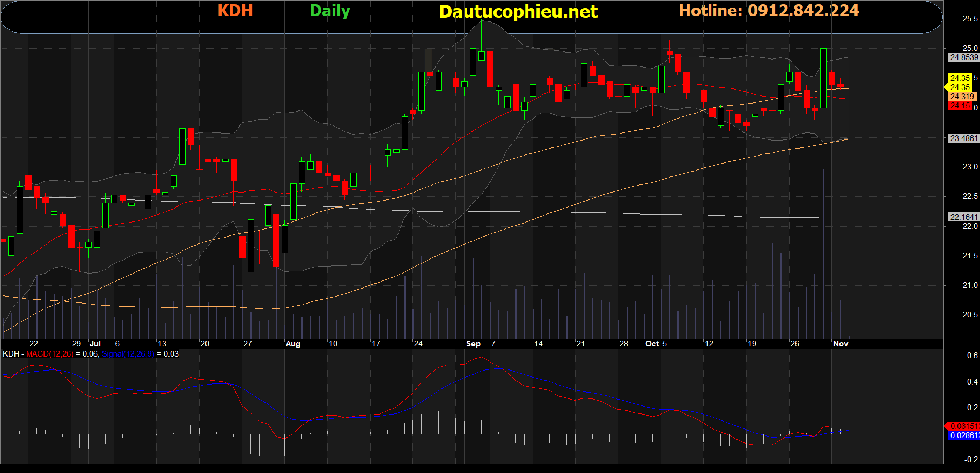980x473 pixels.
Task: Click the Aug month marker on date axis
Action: pos(293,344)
